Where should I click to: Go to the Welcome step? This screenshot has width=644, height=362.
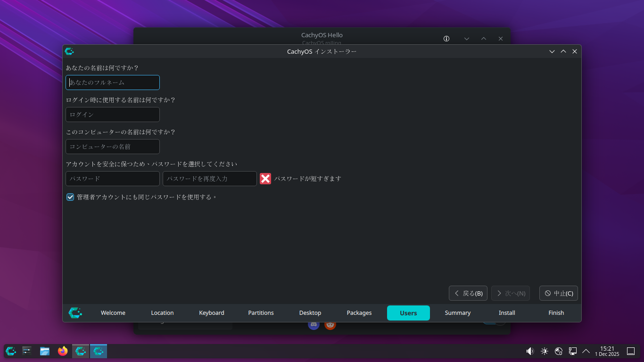[113, 313]
